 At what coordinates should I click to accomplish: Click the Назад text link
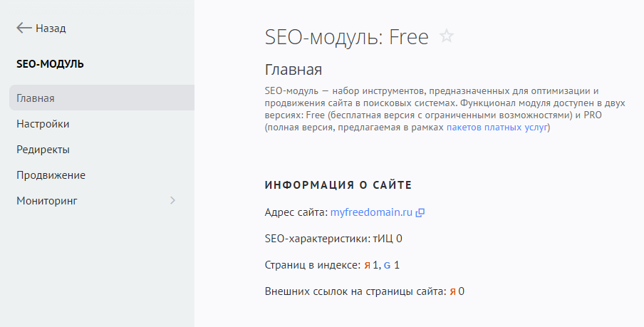click(51, 28)
